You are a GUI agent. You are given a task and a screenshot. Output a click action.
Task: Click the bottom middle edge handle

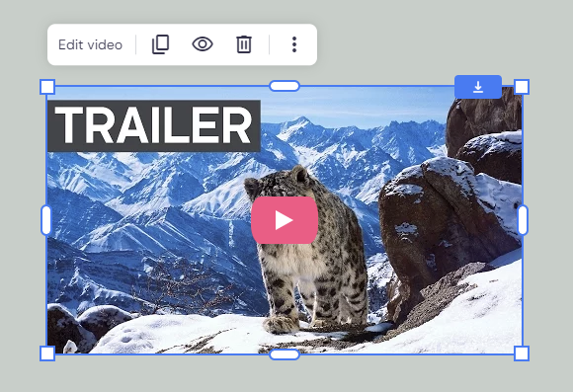(x=285, y=354)
